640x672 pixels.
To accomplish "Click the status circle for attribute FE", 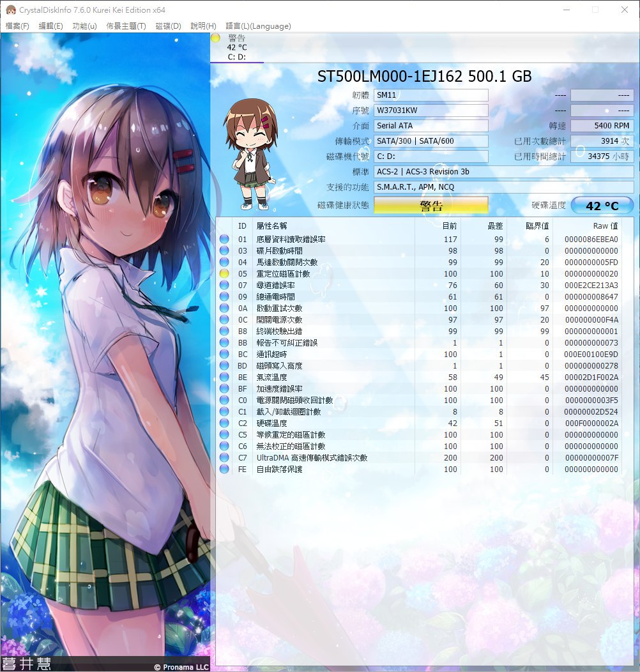I will coord(224,469).
